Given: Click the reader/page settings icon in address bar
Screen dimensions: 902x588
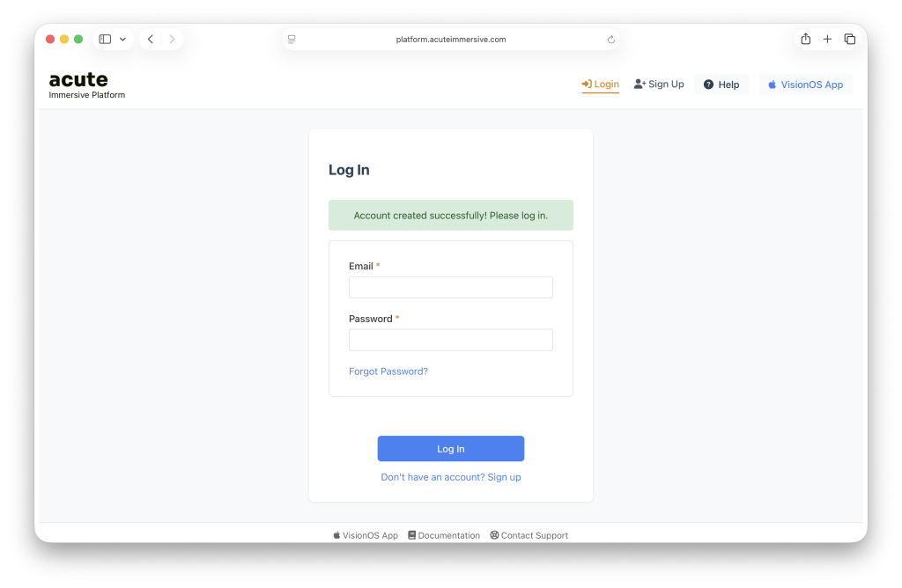Looking at the screenshot, I should (x=292, y=40).
